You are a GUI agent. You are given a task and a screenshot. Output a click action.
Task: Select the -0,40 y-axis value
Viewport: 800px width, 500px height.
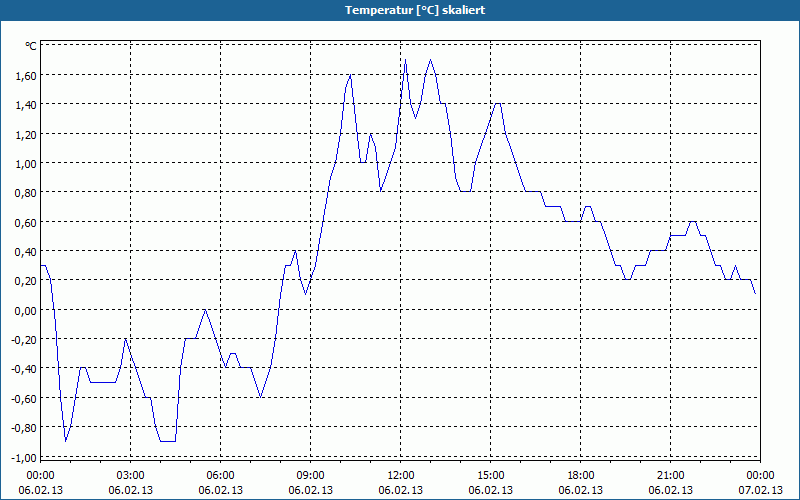click(25, 369)
